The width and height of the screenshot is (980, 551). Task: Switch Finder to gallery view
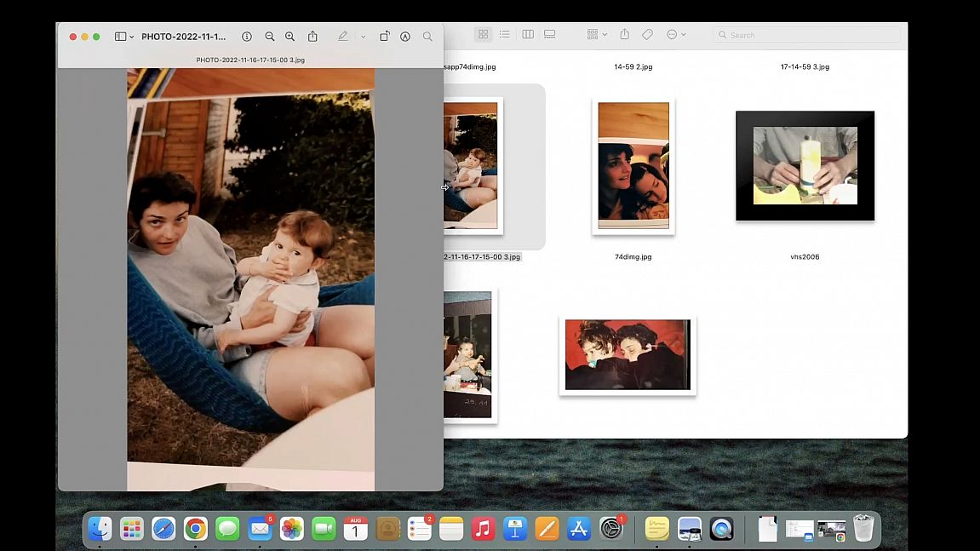pyautogui.click(x=550, y=35)
